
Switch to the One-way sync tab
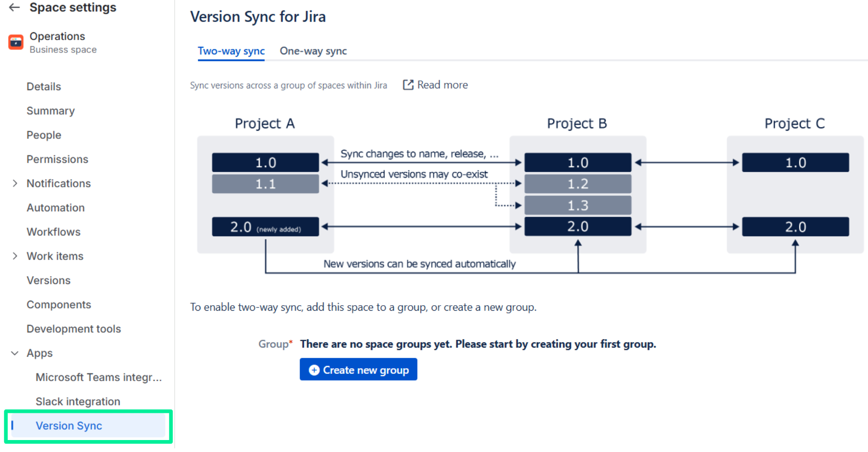coord(313,51)
